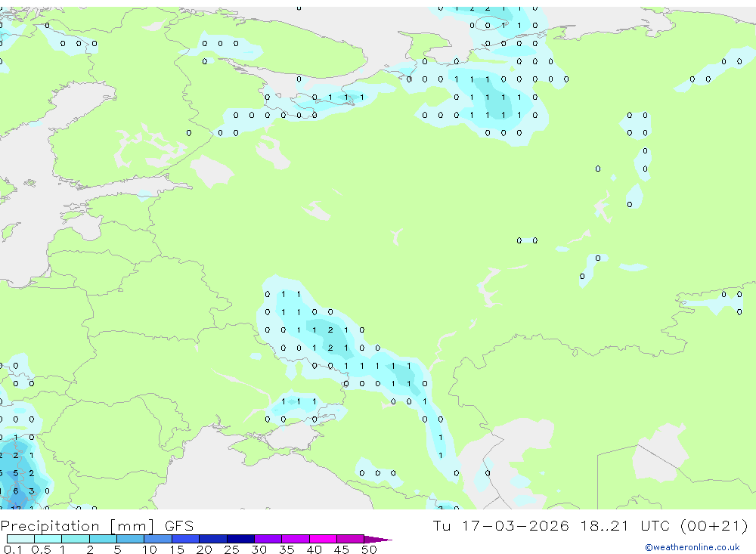This screenshot has width=756, height=554.
Task: Click the legend swatch between 35 and 40
Action: point(295,539)
